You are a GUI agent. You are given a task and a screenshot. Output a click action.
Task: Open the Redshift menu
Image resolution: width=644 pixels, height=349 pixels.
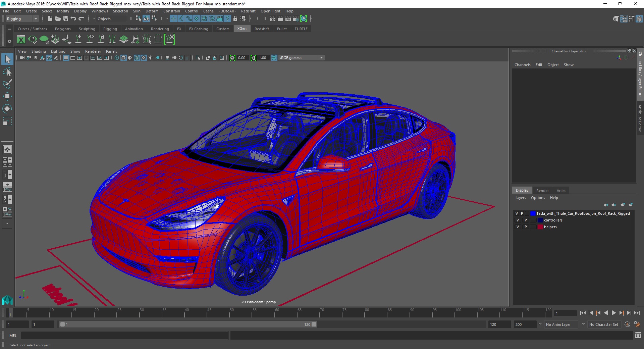(x=248, y=11)
